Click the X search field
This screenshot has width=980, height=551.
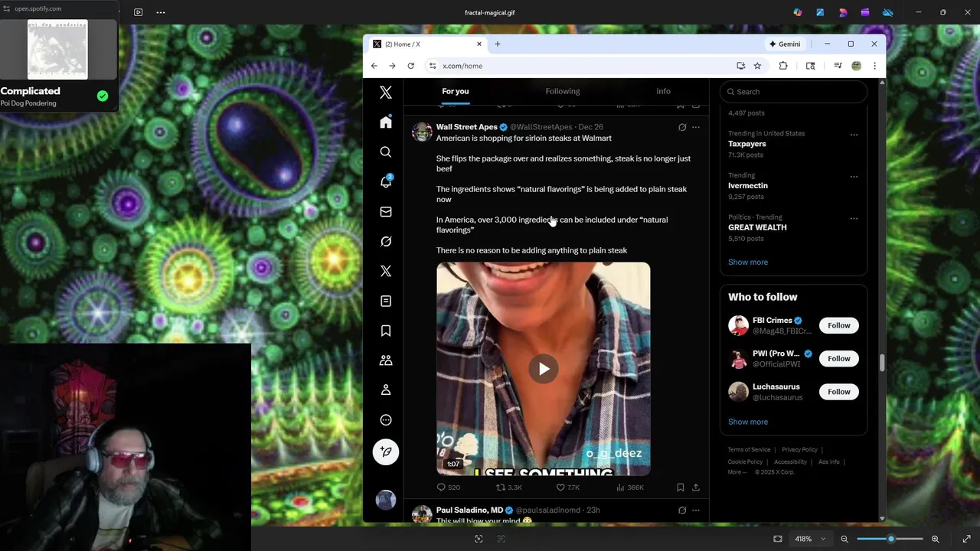(x=793, y=92)
